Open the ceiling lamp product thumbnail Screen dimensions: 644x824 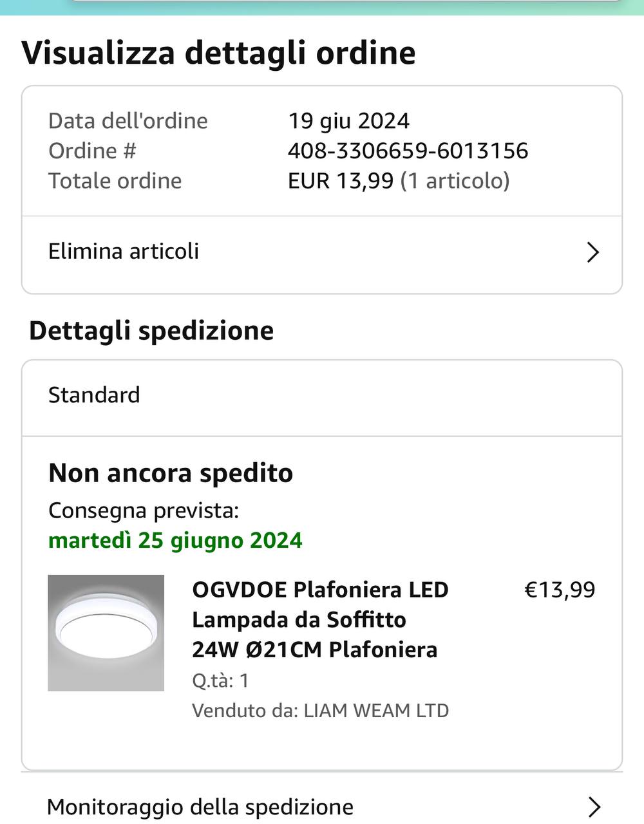point(106,633)
